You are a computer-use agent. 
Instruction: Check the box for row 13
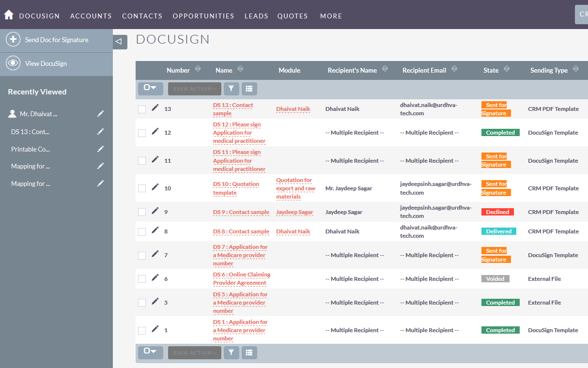(142, 109)
